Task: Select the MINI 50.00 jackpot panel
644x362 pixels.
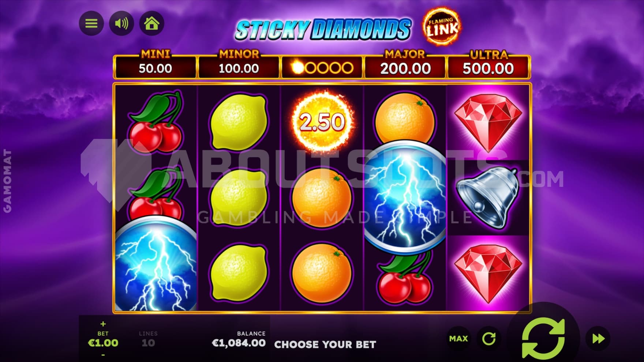Action: click(x=155, y=65)
